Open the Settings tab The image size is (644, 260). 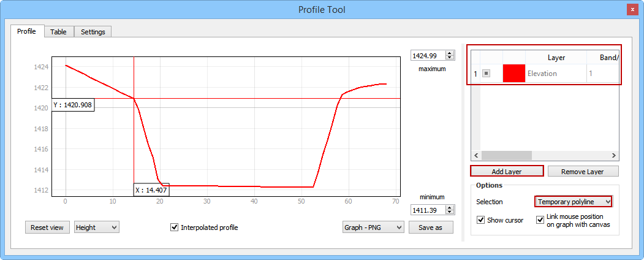[93, 32]
